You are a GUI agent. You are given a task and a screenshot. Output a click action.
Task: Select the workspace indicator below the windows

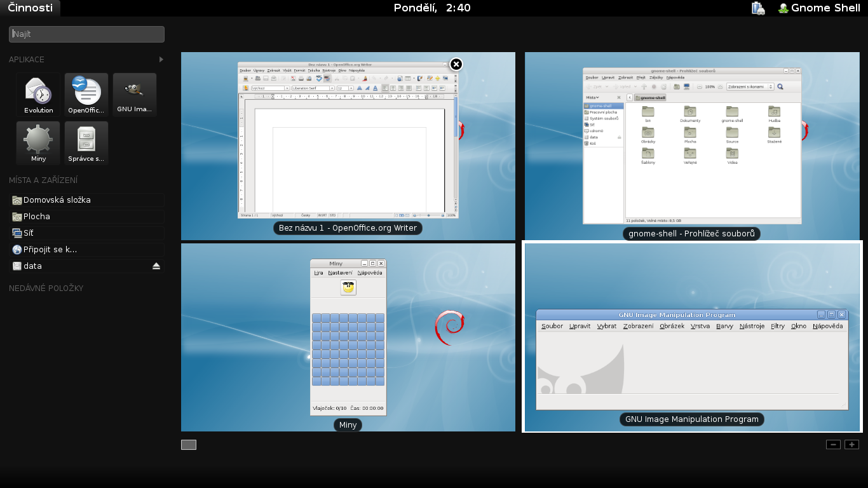click(189, 445)
